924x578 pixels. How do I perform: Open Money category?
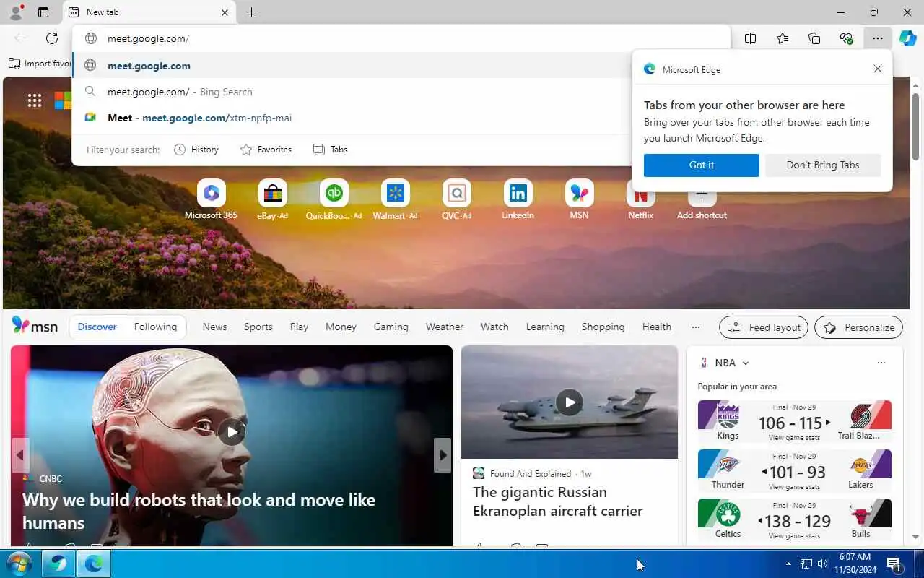click(x=341, y=327)
